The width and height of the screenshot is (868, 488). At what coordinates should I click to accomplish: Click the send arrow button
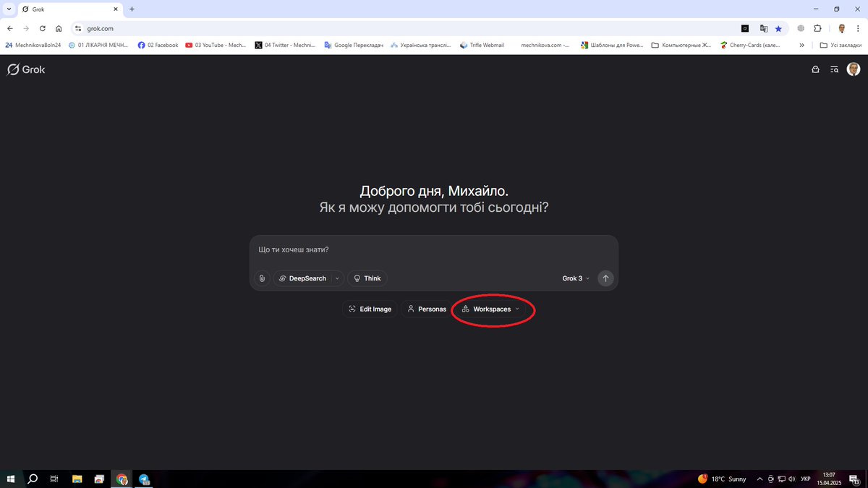tap(606, 278)
